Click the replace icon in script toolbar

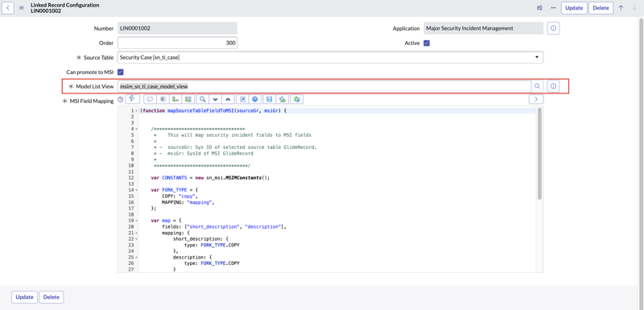(175, 99)
